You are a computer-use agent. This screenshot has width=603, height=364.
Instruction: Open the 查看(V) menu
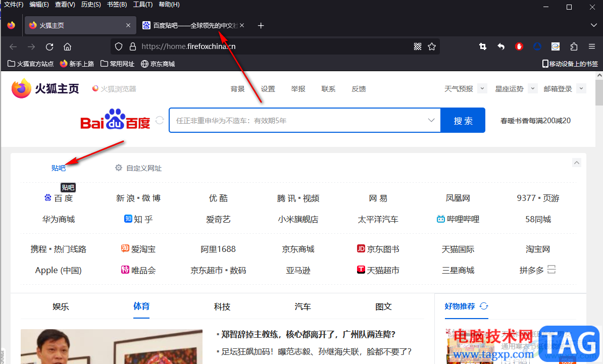point(65,5)
